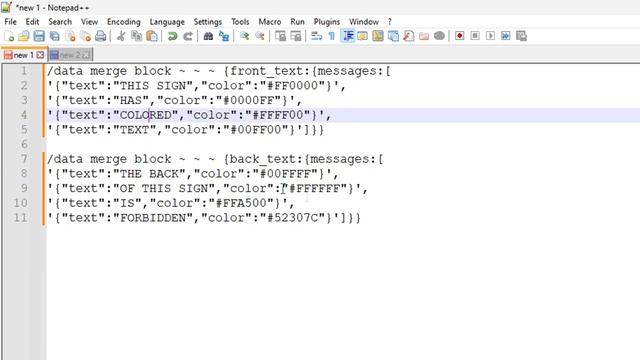
Task: Click line number 6 in the margin
Action: click(24, 144)
